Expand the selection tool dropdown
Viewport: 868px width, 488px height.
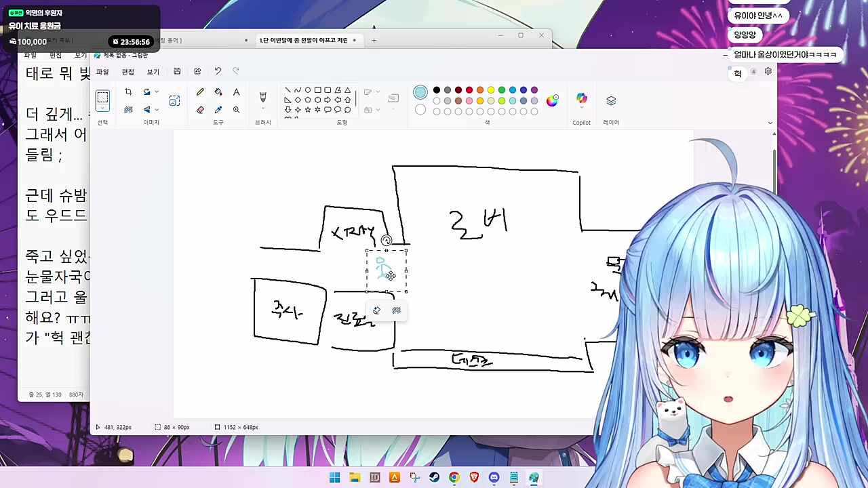pyautogui.click(x=102, y=108)
